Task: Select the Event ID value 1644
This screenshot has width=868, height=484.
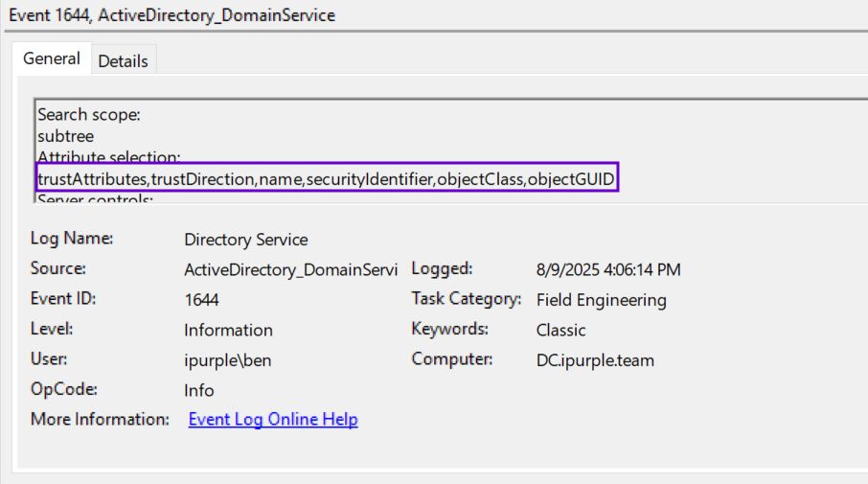Action: coord(201,300)
